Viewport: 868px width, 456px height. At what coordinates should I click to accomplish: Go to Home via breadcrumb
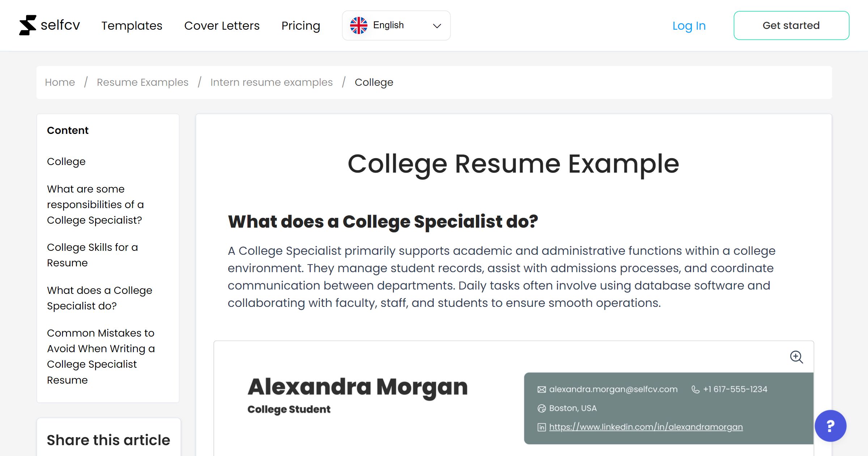point(60,82)
